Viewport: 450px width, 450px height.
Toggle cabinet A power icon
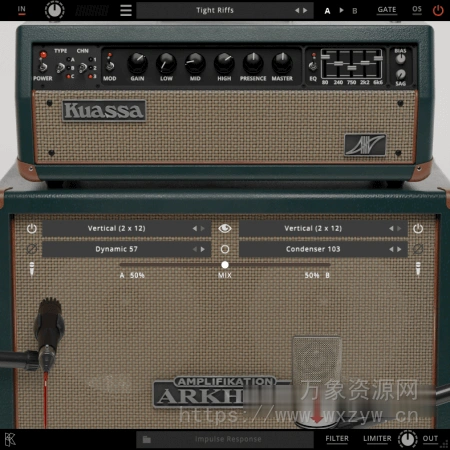[32, 229]
